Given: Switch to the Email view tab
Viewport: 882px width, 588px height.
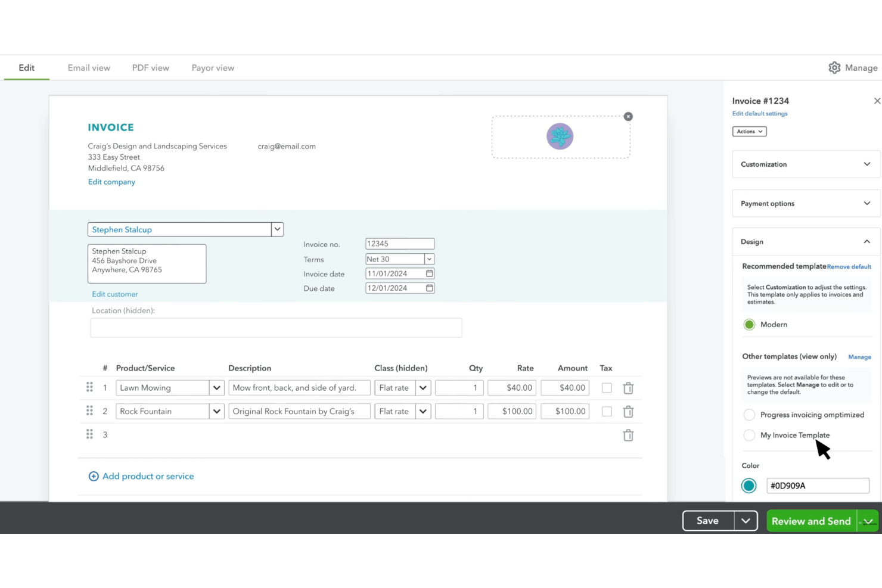Looking at the screenshot, I should (x=88, y=67).
